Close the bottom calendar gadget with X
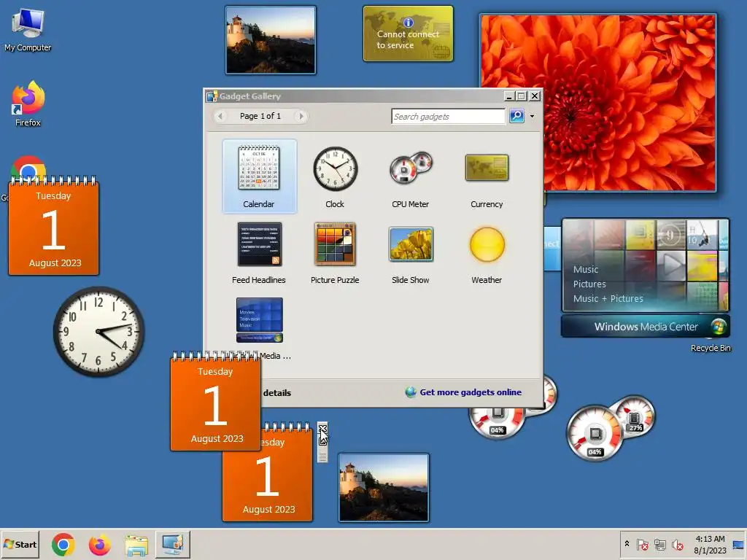 click(322, 428)
